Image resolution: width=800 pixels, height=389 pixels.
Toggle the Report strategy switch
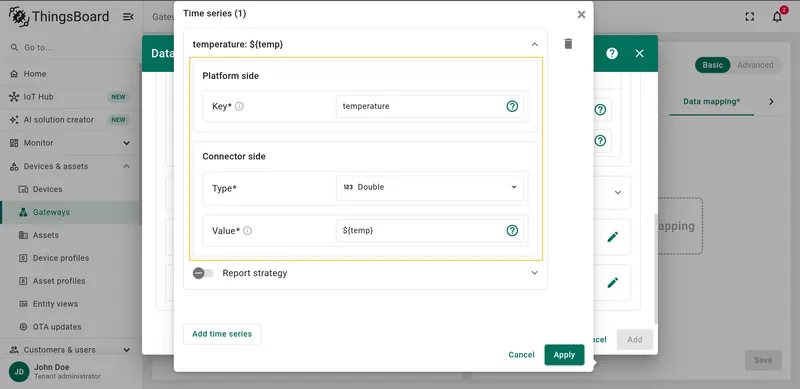(203, 273)
